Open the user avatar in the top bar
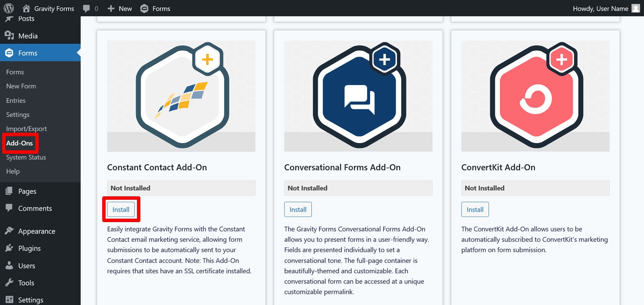Viewport: 644px width, 305px height. point(636,8)
